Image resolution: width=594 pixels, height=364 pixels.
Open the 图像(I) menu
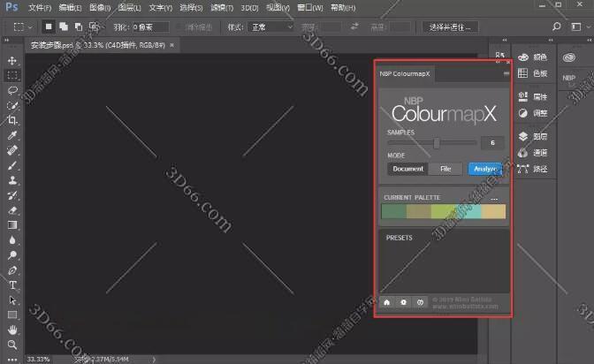[x=97, y=7]
